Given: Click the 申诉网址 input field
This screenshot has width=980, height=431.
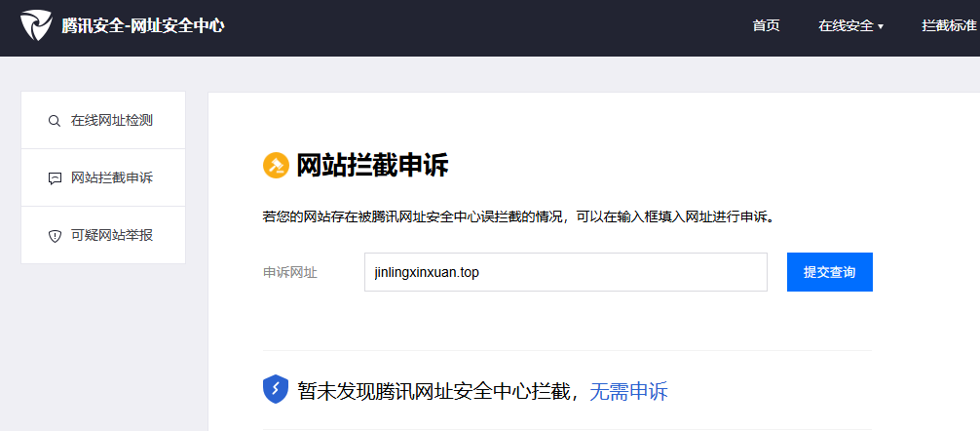Looking at the screenshot, I should [566, 272].
